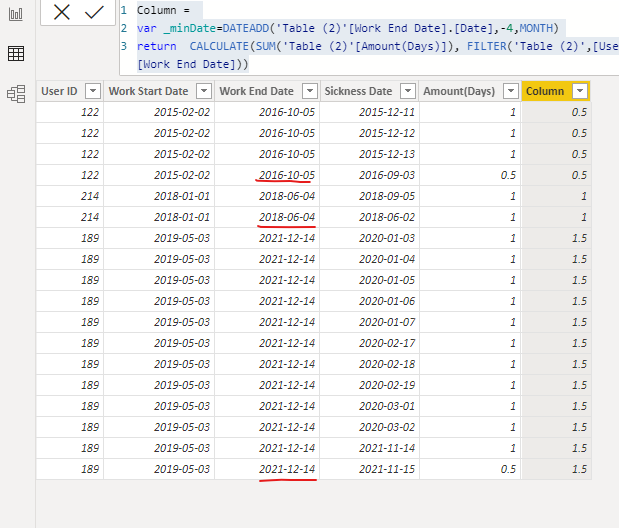Screen dimensions: 619x528
Task: Click Sickness Date cell 2018-06-02
Action: 370,217
